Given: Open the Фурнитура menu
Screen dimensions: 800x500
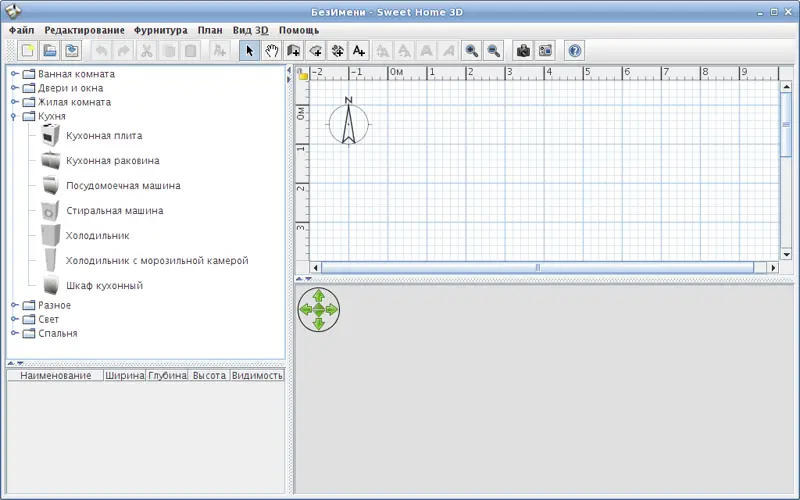Looking at the screenshot, I should tap(161, 30).
